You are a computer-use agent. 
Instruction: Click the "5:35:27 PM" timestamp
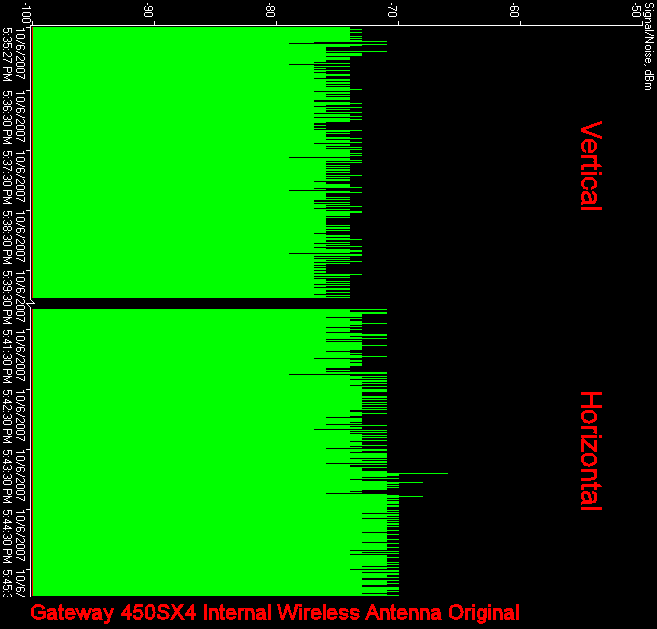[7, 54]
